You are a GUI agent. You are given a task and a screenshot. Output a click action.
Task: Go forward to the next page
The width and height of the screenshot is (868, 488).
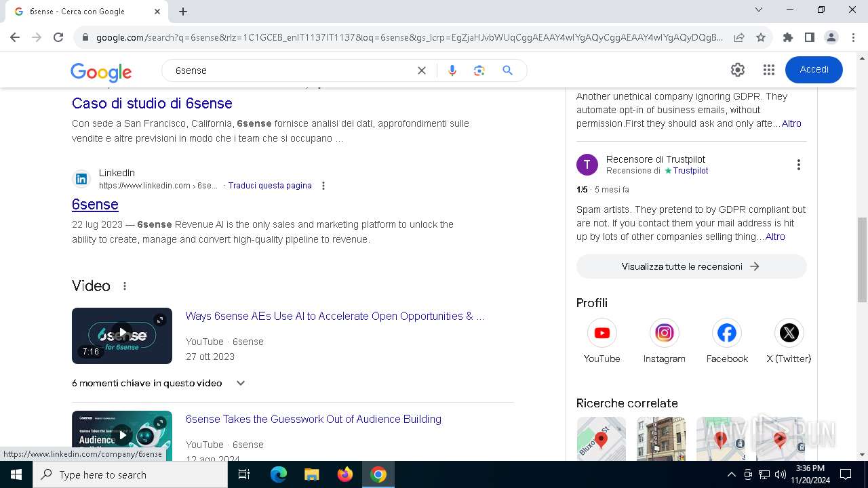click(37, 37)
